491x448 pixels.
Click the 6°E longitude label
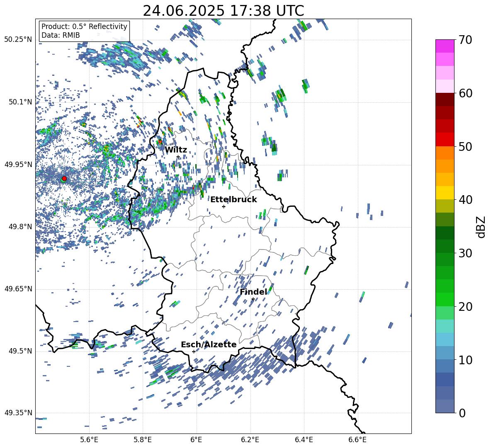[196, 440]
